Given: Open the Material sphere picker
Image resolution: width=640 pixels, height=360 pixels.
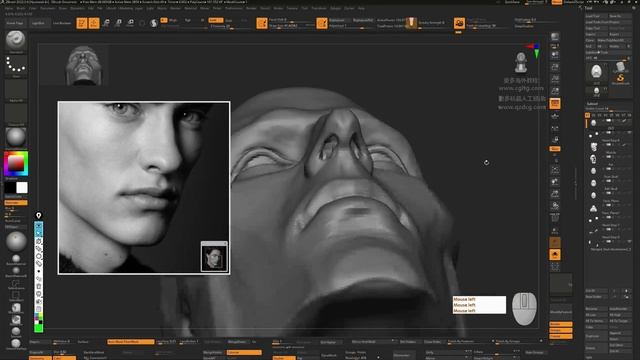Looking at the screenshot, I should coord(16,138).
